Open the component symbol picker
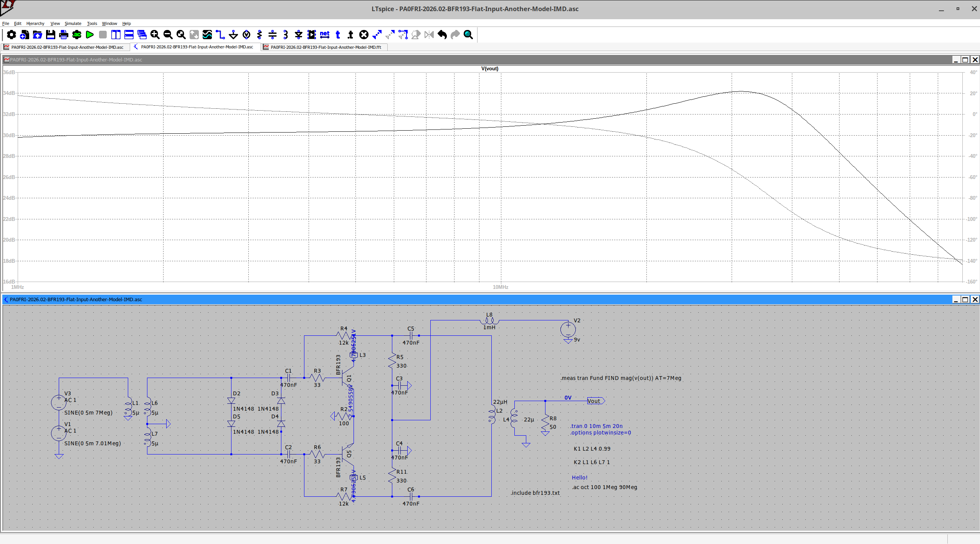980x544 pixels. click(x=311, y=35)
